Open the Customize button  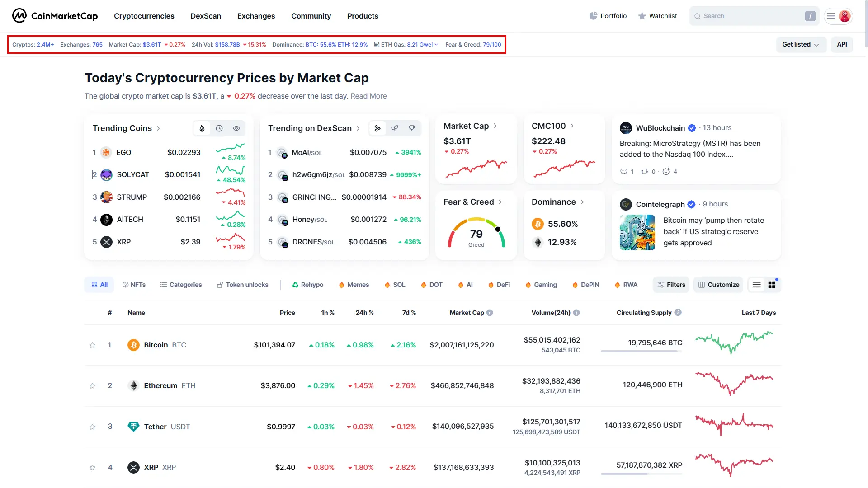coord(718,285)
